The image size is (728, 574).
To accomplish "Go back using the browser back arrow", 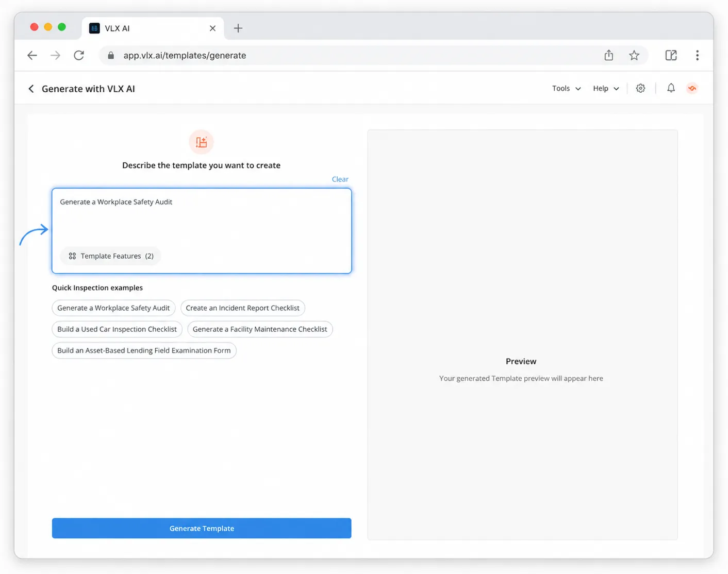I will 32,55.
